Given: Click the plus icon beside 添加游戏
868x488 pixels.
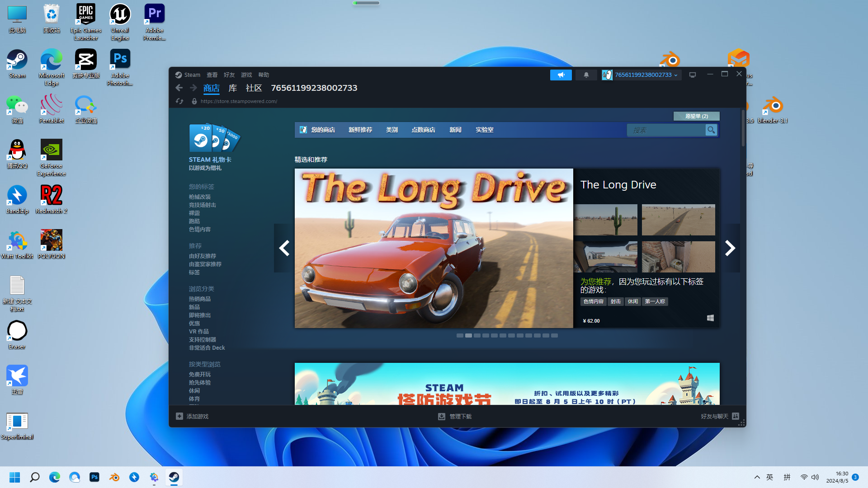Looking at the screenshot, I should (x=179, y=416).
